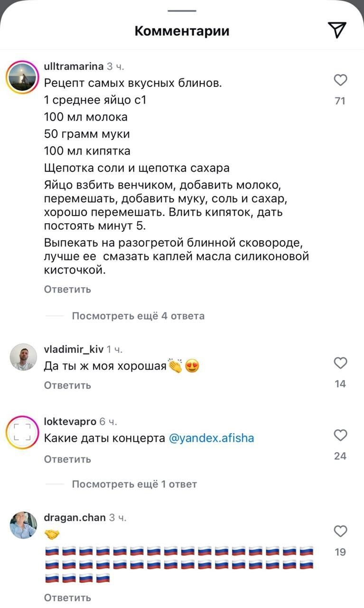
Task: Tap the drag handle atop comments sheet
Action: pyautogui.click(x=182, y=10)
